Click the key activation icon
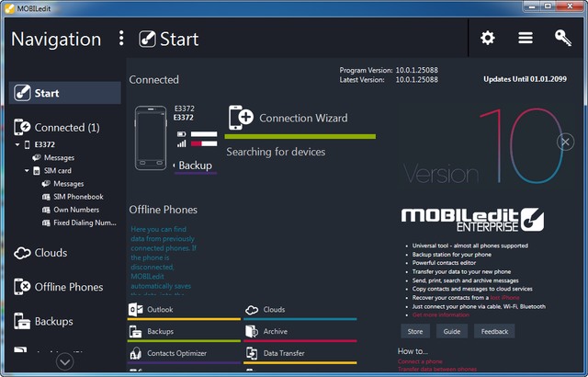588x377 pixels. (x=563, y=39)
